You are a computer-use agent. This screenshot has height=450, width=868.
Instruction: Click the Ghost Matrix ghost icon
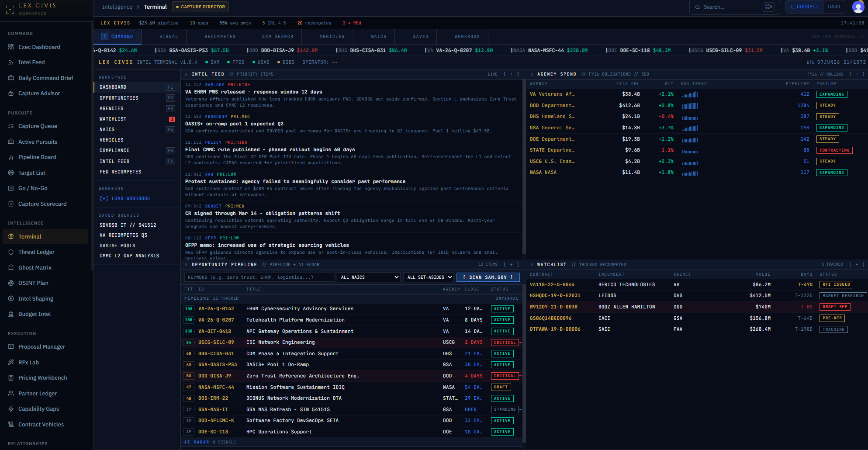[x=11, y=268]
